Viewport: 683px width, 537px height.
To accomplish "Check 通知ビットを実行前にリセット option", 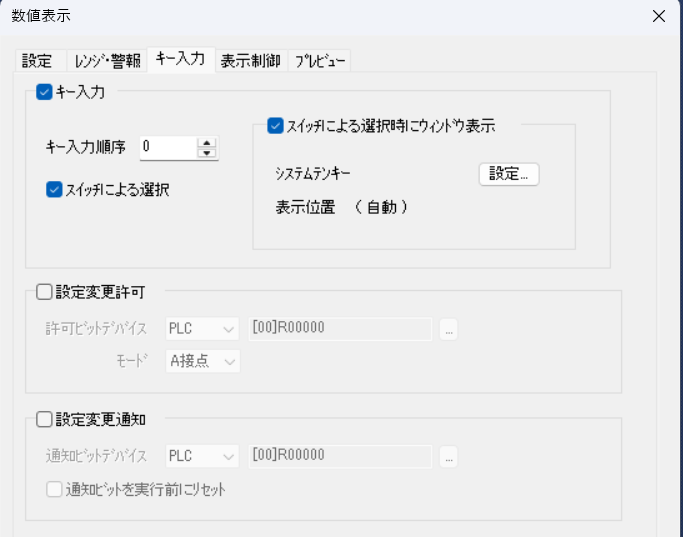I will pyautogui.click(x=55, y=489).
